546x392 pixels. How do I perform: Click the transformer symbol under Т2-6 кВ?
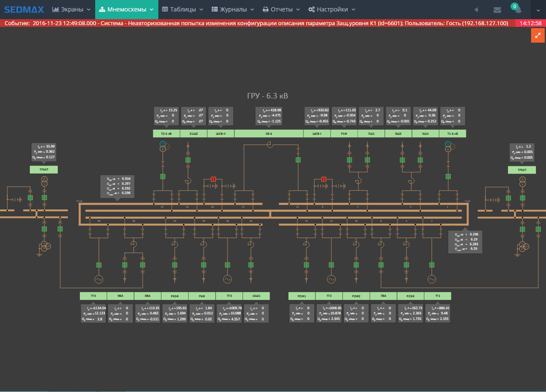[164, 146]
